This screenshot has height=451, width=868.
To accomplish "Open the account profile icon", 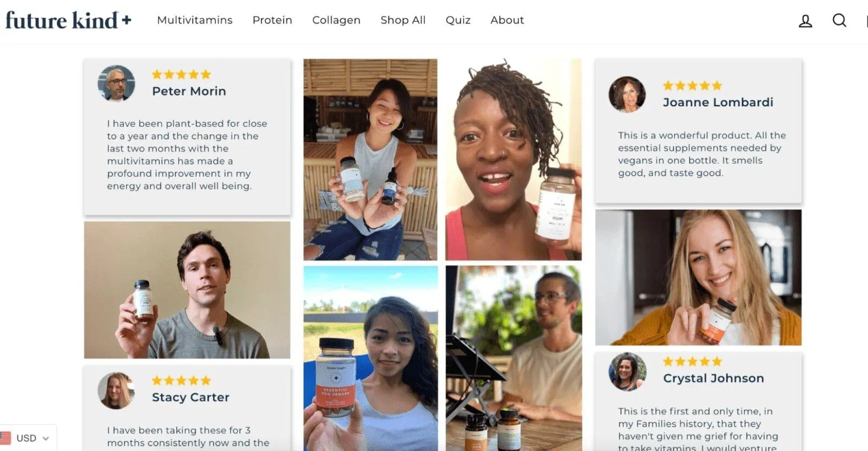I will tap(805, 21).
